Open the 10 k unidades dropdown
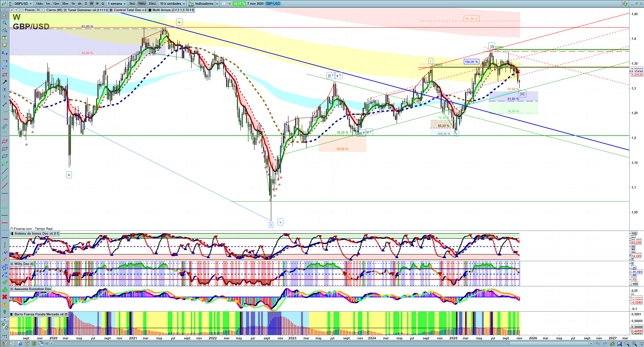Image resolution: width=644 pixels, height=347 pixels. 172,4
